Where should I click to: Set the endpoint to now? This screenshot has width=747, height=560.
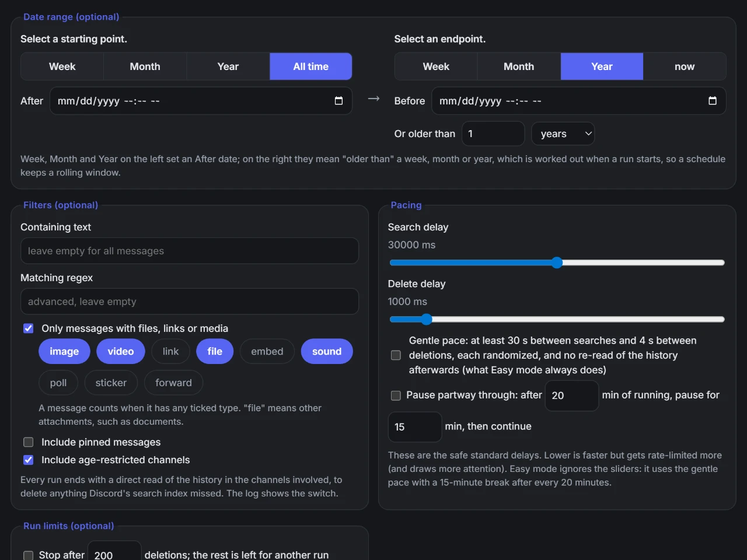click(x=685, y=66)
